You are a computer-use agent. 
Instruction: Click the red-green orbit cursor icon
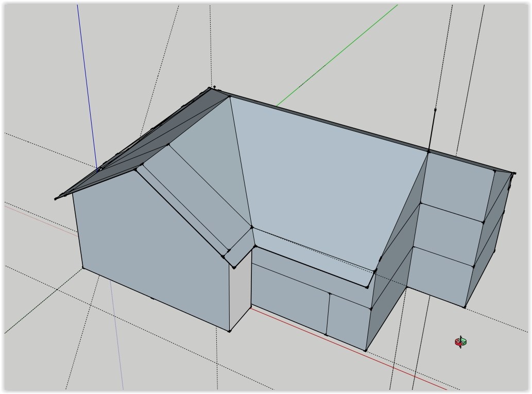(x=460, y=341)
